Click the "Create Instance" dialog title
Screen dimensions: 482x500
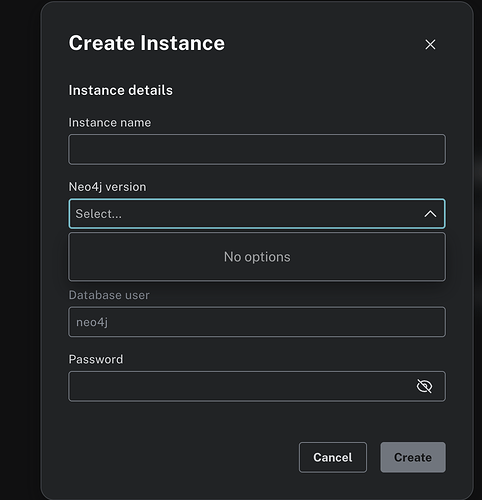point(147,43)
